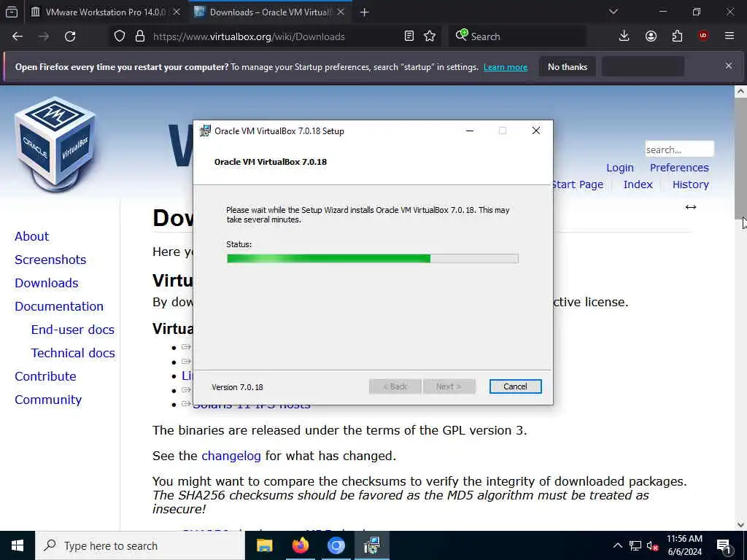The height and width of the screenshot is (560, 747).
Task: Open the taskbar clock and date
Action: click(x=684, y=545)
